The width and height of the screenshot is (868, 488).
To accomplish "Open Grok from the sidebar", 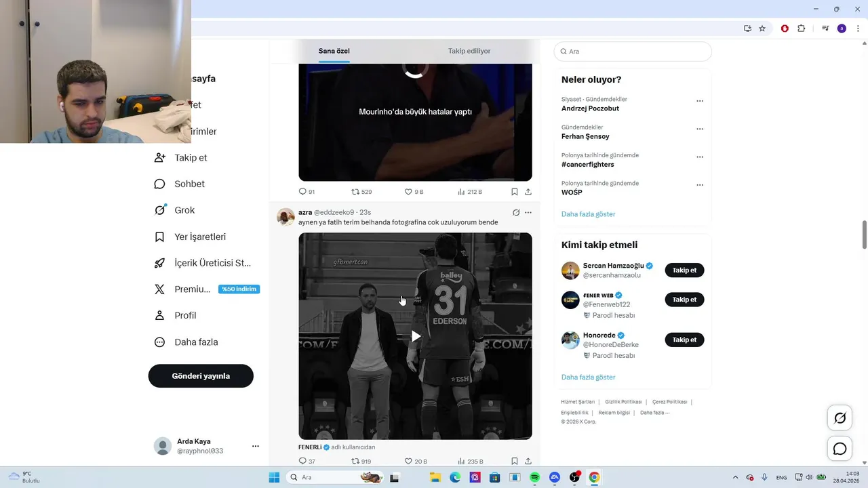I will (175, 210).
